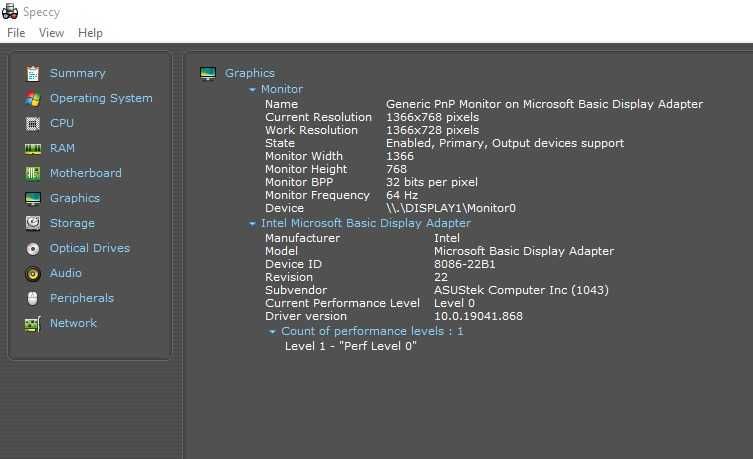This screenshot has width=753, height=459.
Task: Open the File menu
Action: coord(16,33)
